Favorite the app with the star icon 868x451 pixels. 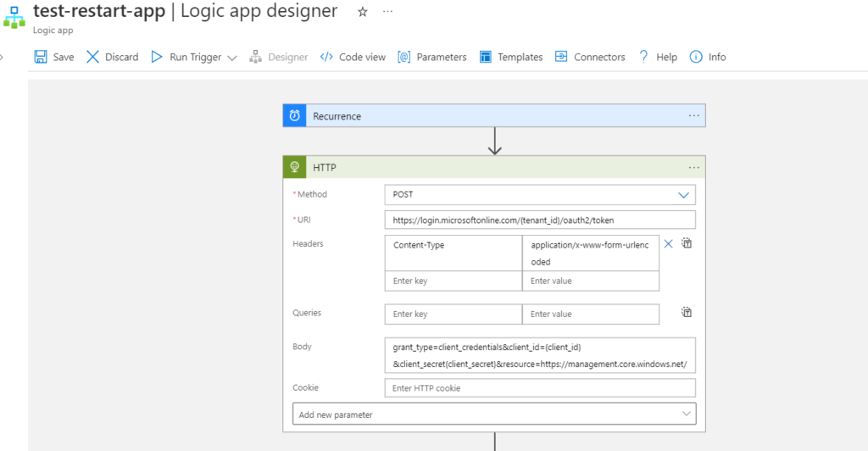363,12
